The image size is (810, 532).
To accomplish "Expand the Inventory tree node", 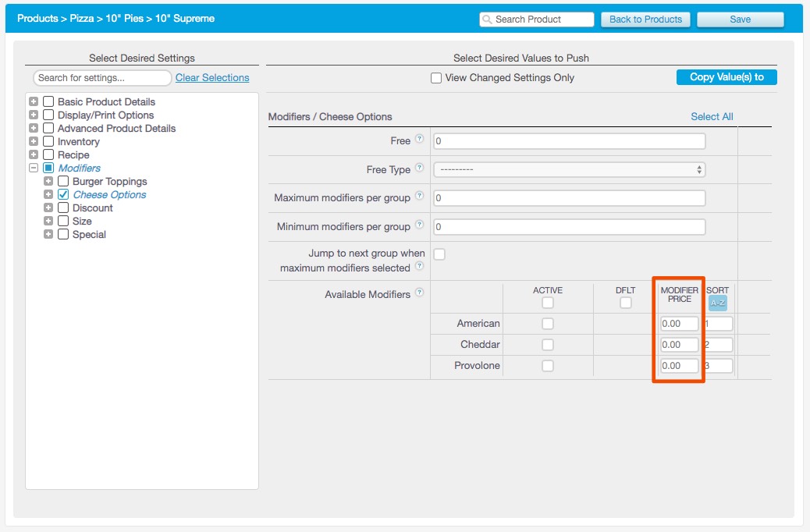I will [34, 142].
